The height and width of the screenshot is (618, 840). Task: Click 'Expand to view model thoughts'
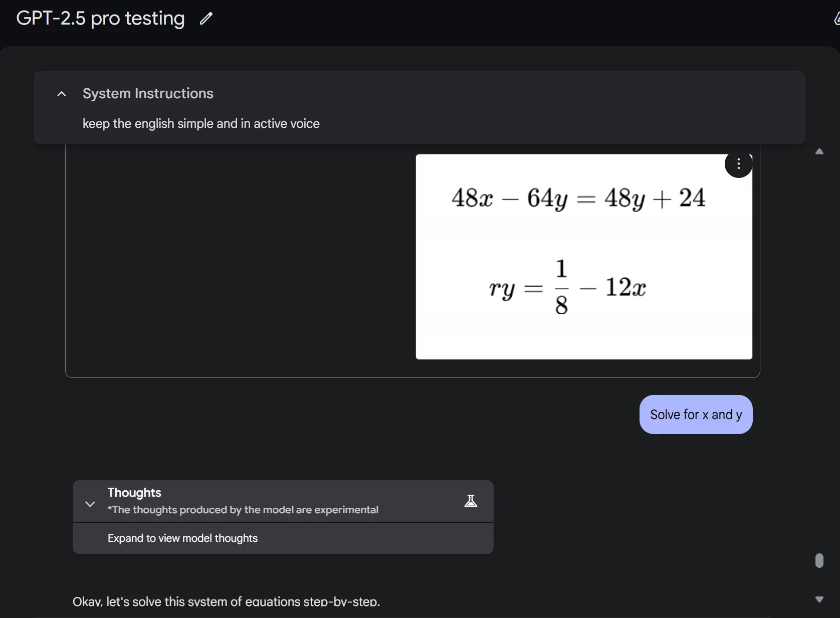click(x=182, y=538)
